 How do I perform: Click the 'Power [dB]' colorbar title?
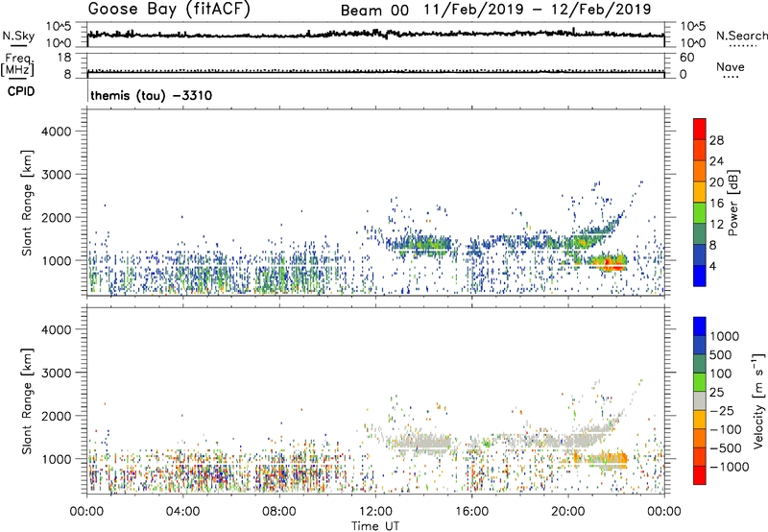732,203
